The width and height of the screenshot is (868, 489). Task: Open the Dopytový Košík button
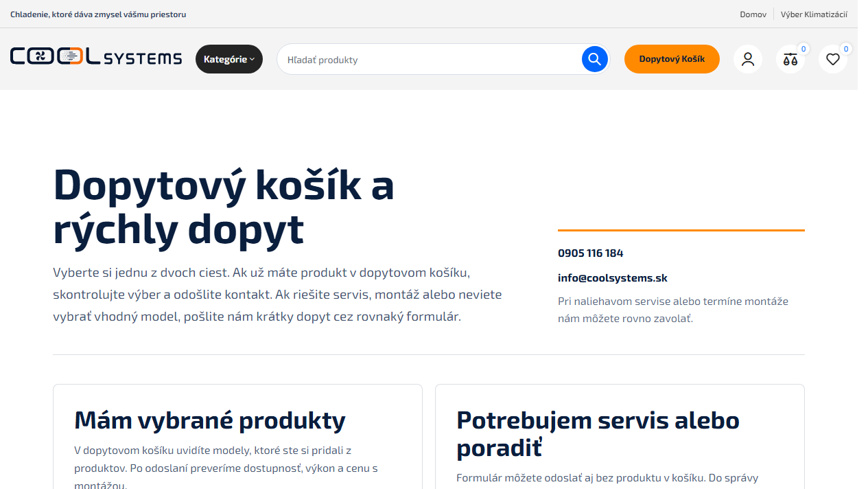672,59
